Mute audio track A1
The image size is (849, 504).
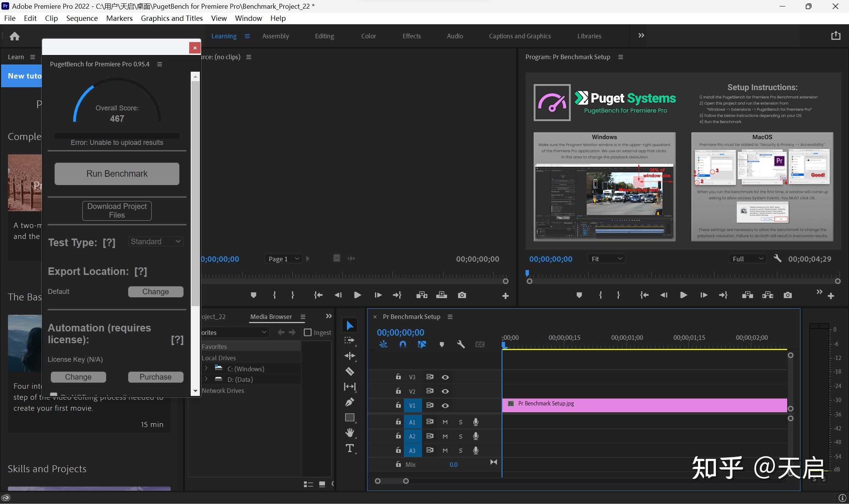coord(445,422)
